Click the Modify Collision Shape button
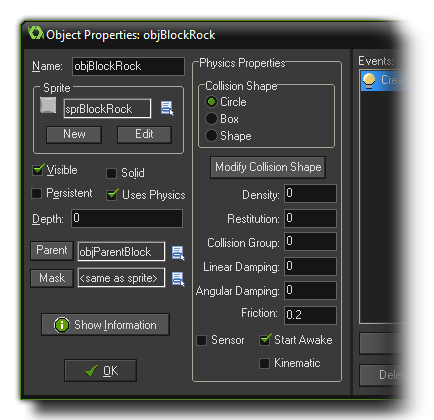 (x=268, y=167)
